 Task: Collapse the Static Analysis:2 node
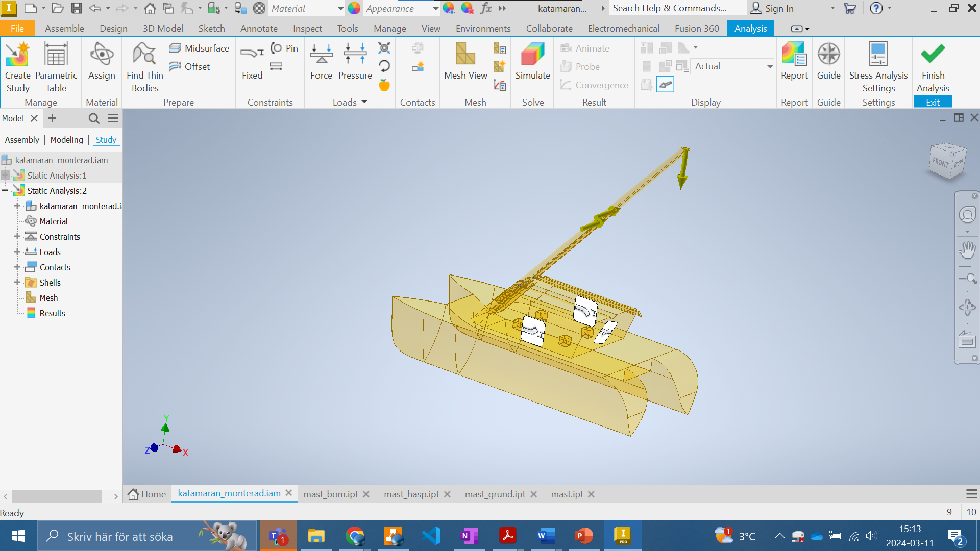click(x=5, y=190)
